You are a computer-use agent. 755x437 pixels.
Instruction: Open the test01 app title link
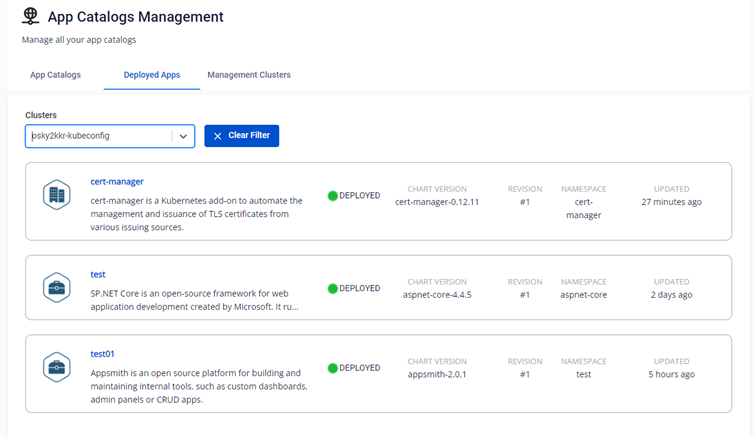pyautogui.click(x=103, y=354)
